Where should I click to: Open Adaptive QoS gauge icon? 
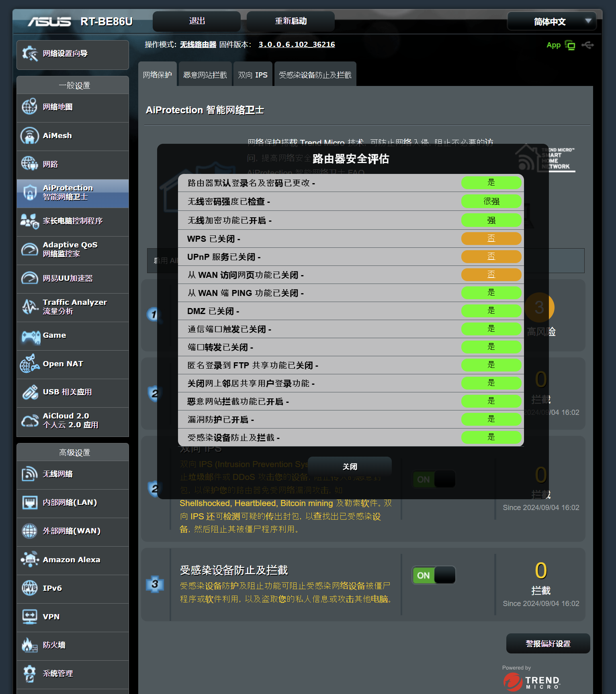[29, 249]
